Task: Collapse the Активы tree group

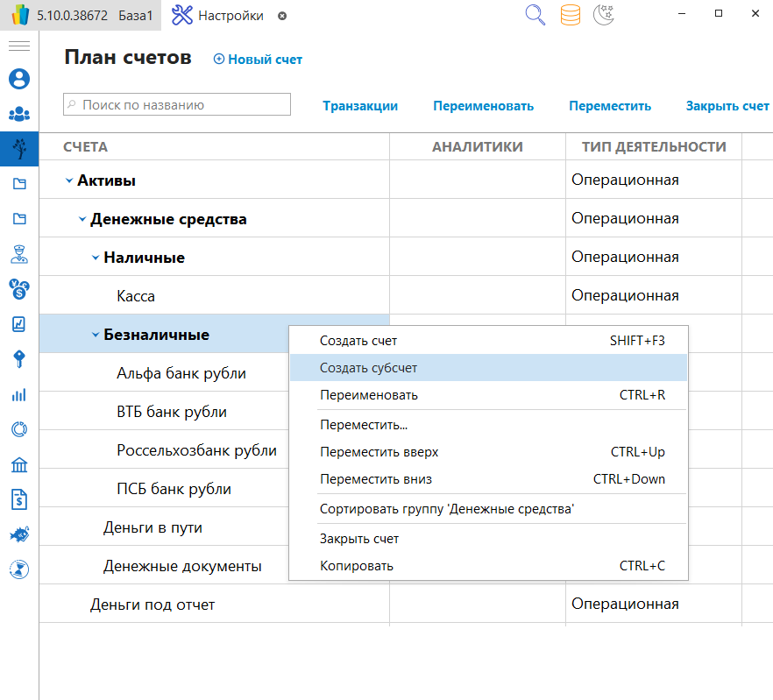Action: (x=69, y=180)
